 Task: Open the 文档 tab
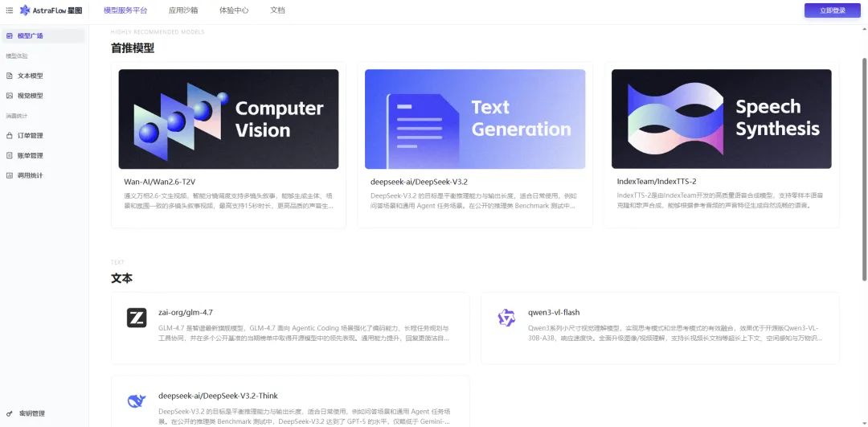pos(278,10)
